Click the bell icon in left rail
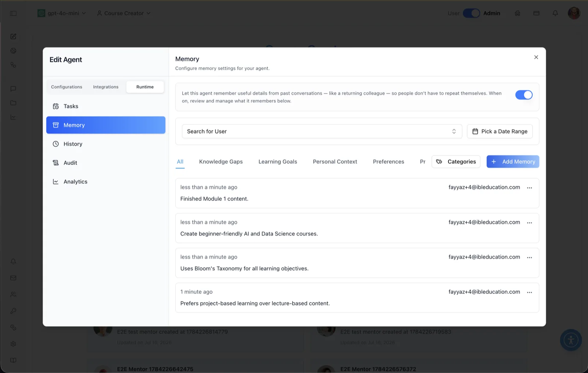The height and width of the screenshot is (373, 588). pyautogui.click(x=13, y=261)
